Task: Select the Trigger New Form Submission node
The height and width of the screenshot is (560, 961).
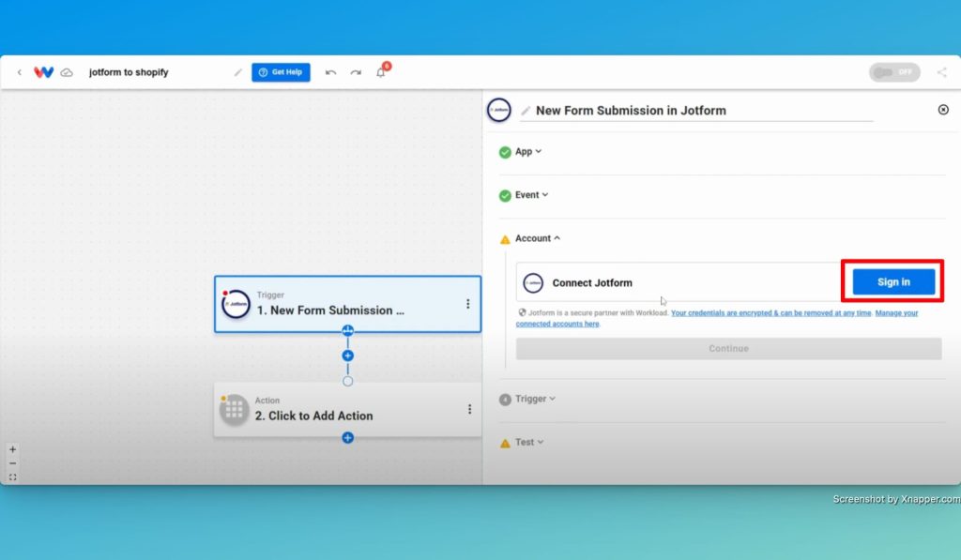Action: tap(347, 304)
